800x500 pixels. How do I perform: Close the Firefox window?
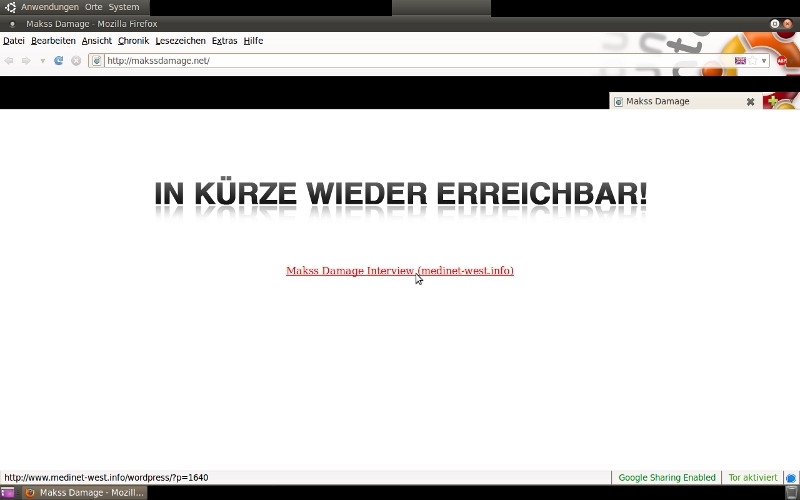tap(787, 23)
